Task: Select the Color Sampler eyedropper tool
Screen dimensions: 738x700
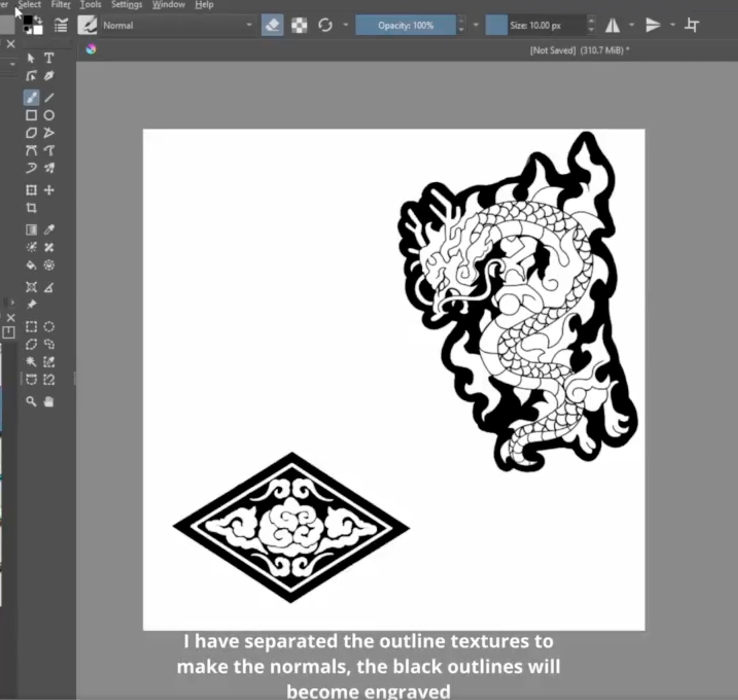Action: pyautogui.click(x=49, y=230)
